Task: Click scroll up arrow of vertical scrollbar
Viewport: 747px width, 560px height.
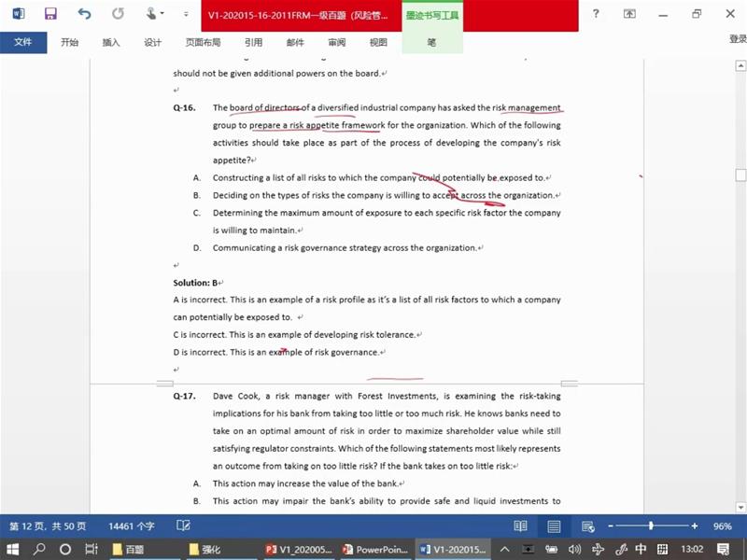Action: (x=740, y=65)
